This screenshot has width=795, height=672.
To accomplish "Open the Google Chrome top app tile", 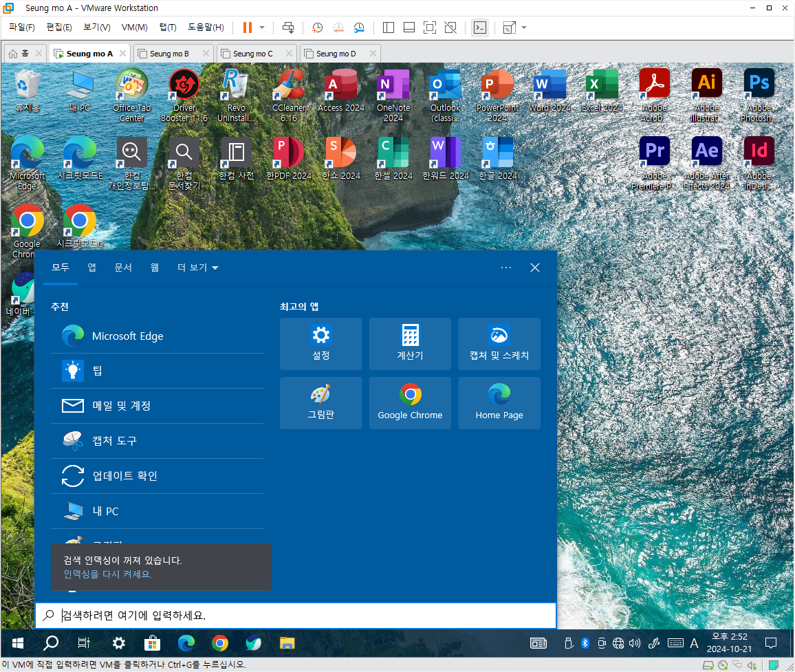I will click(410, 402).
